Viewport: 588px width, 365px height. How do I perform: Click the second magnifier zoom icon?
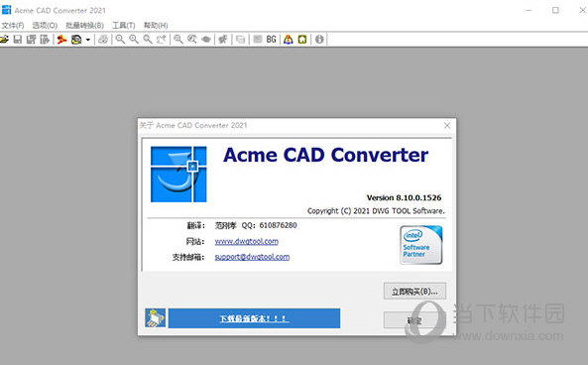point(134,39)
